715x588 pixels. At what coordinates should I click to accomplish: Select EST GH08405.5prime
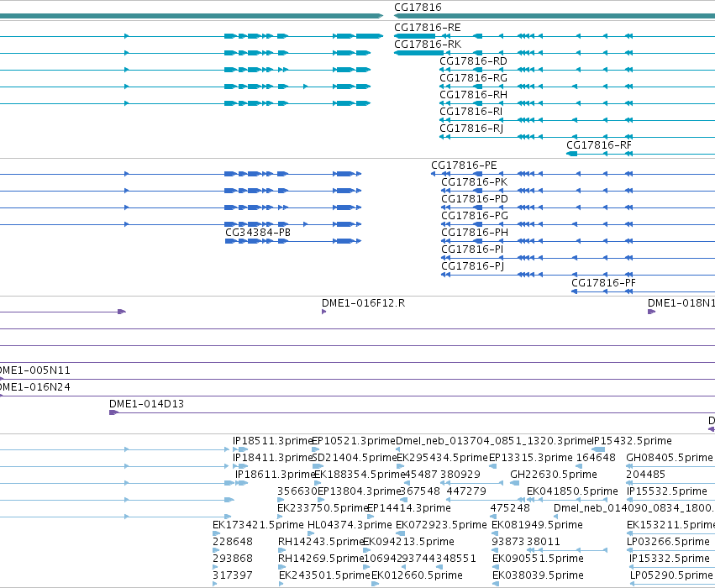point(669,458)
